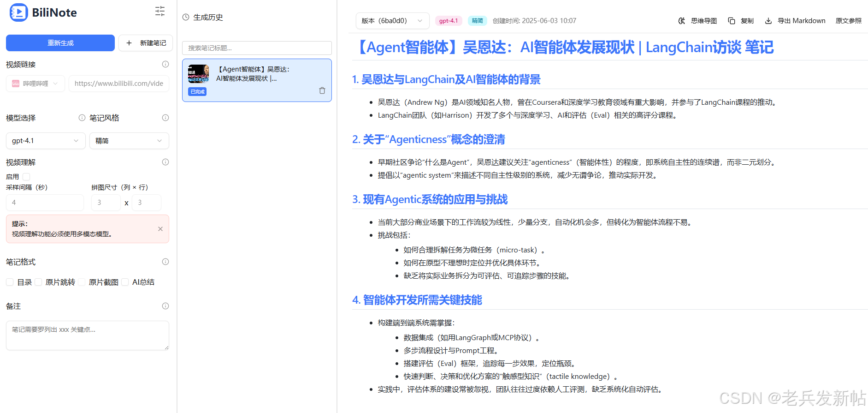
Task: Click the note title 【Agent智能体】吴恩达
Action: [x=563, y=47]
